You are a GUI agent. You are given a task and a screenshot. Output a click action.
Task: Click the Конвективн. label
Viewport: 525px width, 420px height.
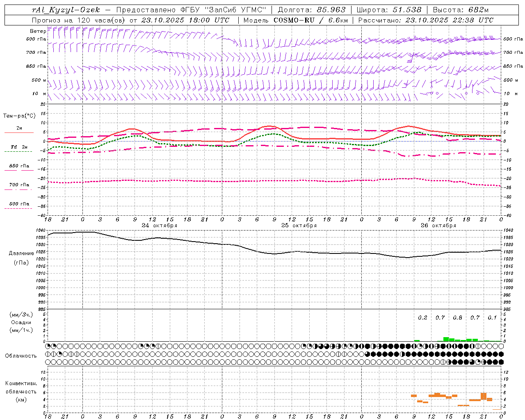(21, 383)
